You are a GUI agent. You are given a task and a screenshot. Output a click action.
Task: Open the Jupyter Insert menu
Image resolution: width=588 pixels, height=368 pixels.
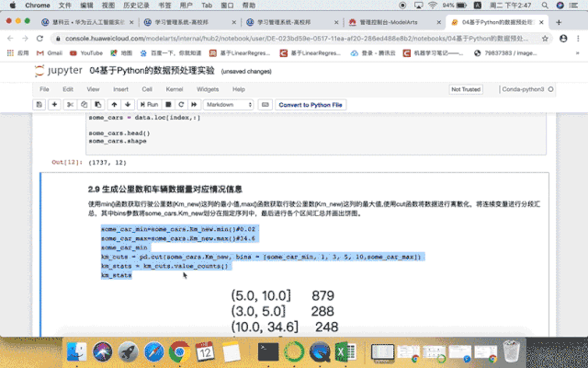click(x=120, y=89)
